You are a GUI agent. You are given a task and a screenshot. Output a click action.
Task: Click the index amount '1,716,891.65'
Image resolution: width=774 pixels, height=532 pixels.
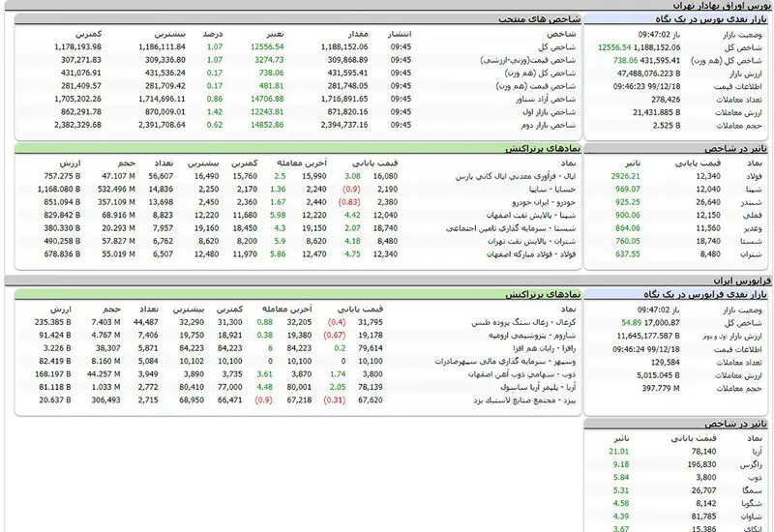point(344,99)
